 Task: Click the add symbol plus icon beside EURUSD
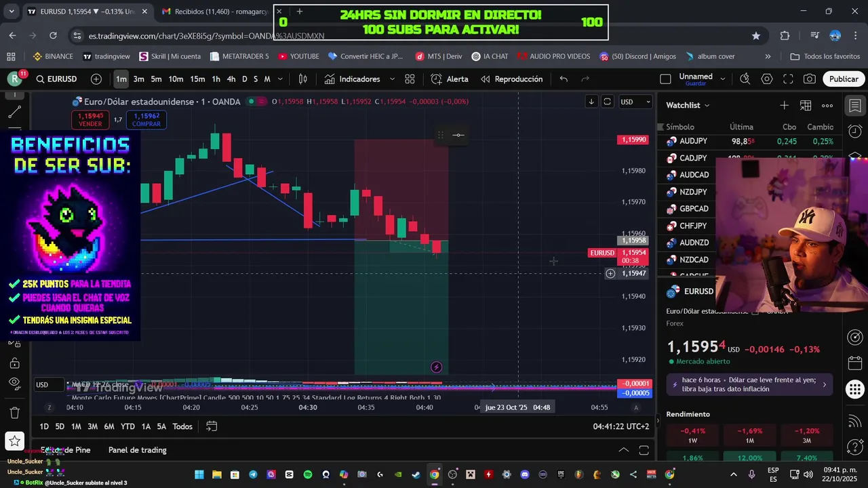pos(96,79)
